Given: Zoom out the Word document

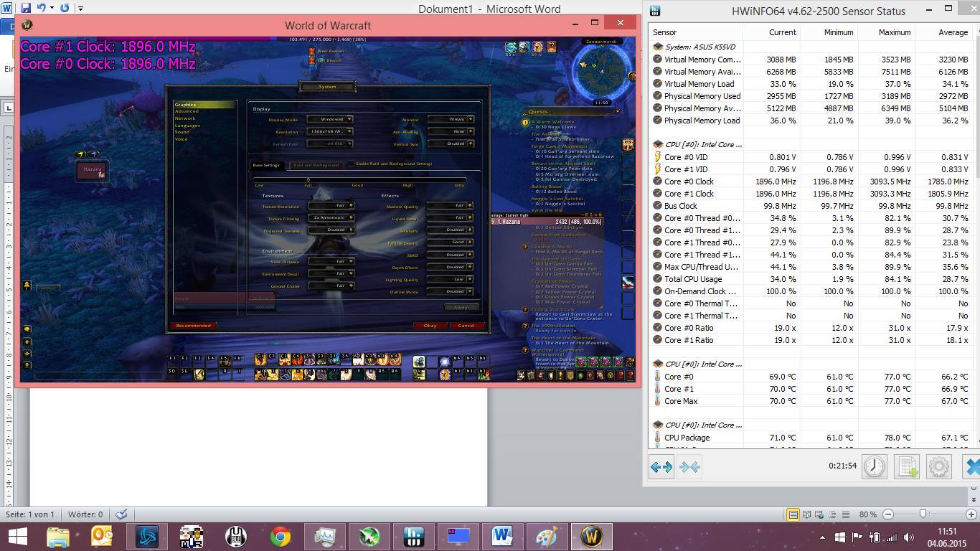Looking at the screenshot, I should 888,514.
